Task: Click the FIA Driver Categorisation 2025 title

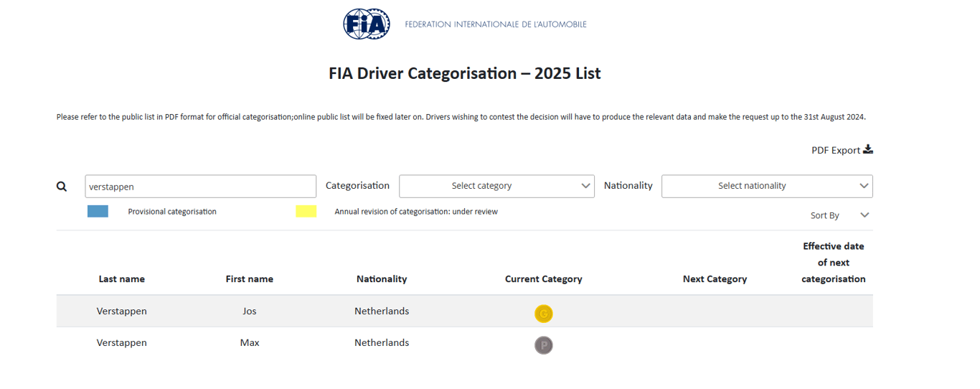Action: (x=465, y=73)
